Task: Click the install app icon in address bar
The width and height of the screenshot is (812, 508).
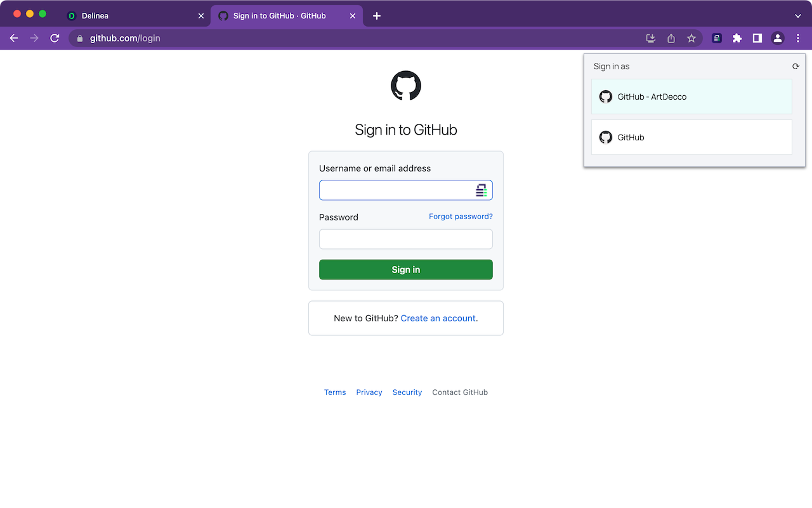Action: pos(651,38)
